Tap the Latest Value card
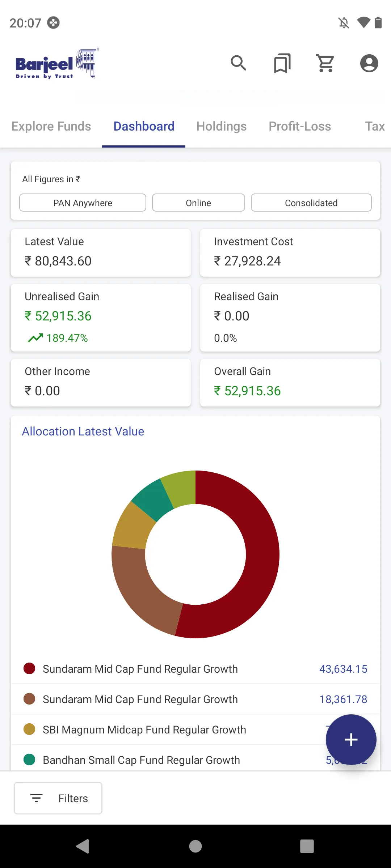Image resolution: width=391 pixels, height=868 pixels. (101, 253)
